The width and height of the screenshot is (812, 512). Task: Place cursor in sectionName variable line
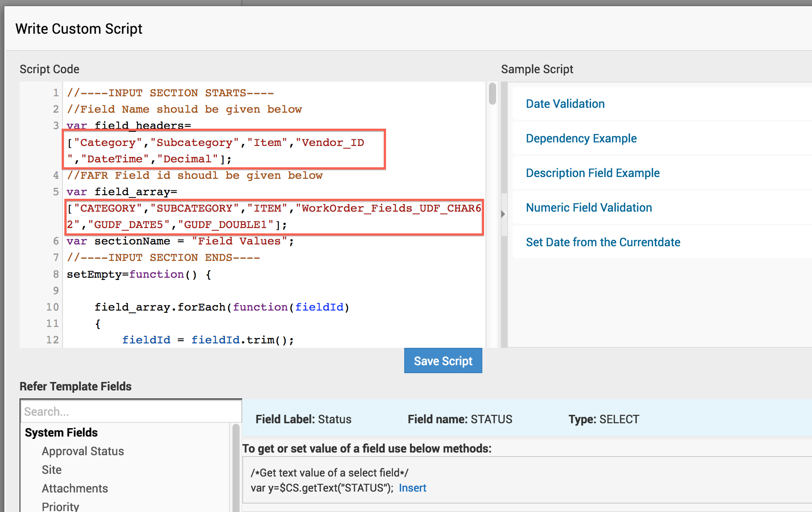click(x=180, y=241)
